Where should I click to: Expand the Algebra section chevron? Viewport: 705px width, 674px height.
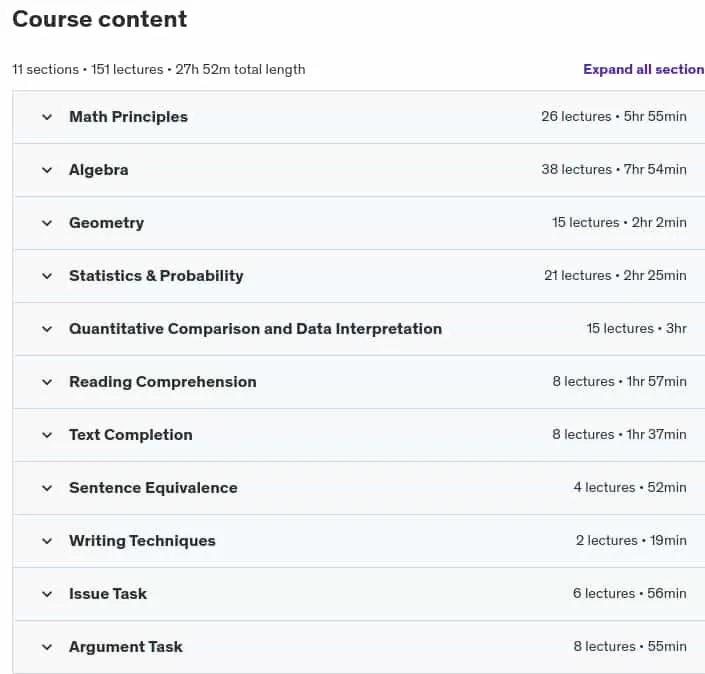[x=47, y=170]
